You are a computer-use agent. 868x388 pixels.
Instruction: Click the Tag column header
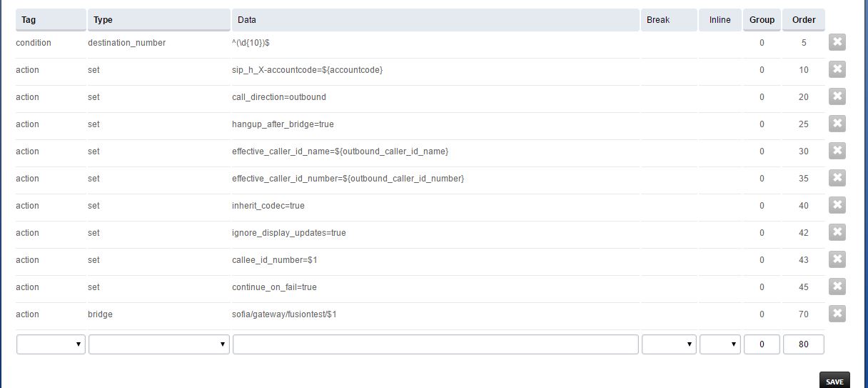pyautogui.click(x=51, y=20)
